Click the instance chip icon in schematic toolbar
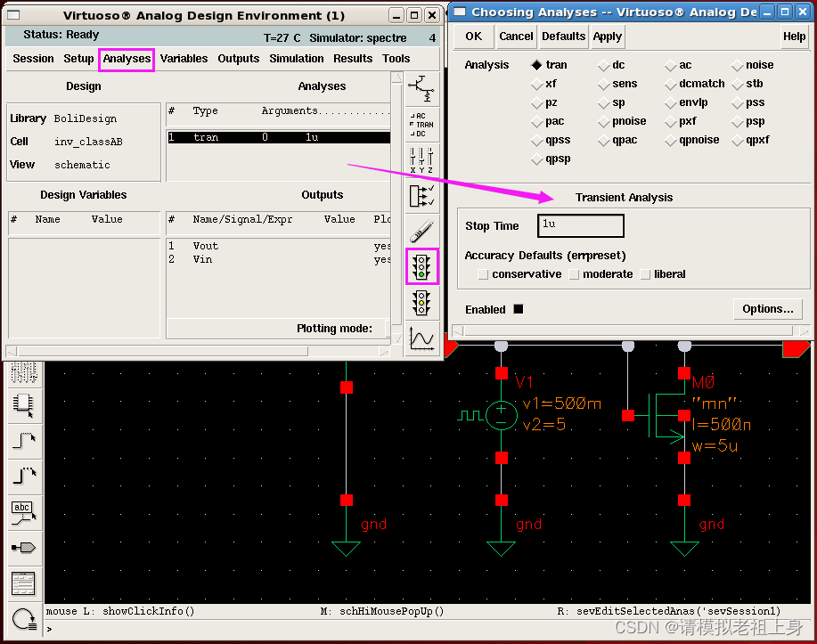This screenshot has height=644, width=817. pos(24,405)
